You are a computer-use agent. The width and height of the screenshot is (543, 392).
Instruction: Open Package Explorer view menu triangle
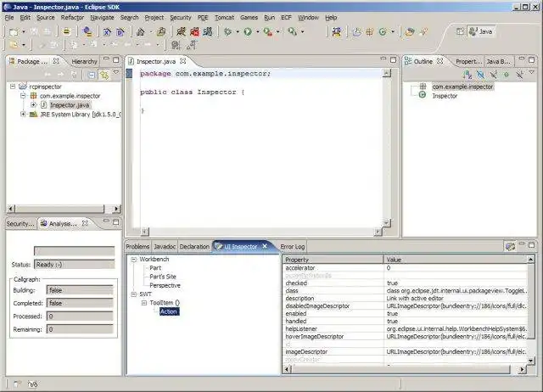click(116, 72)
